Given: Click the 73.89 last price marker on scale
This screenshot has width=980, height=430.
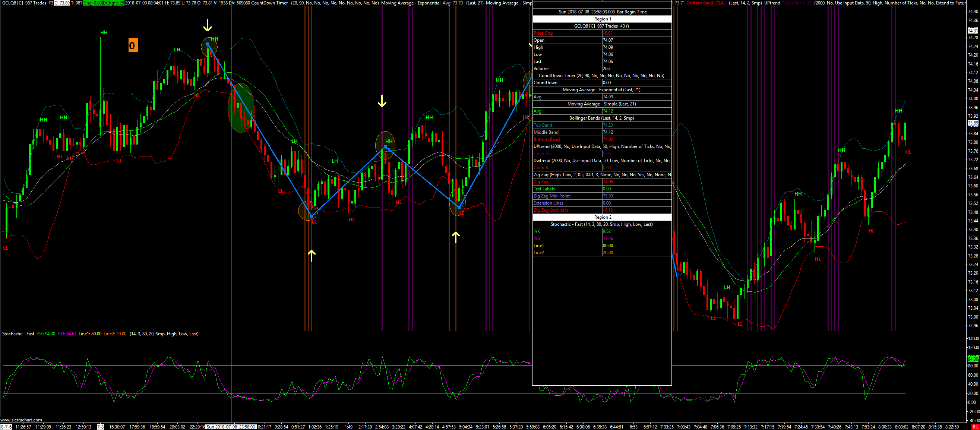Looking at the screenshot, I should pyautogui.click(x=973, y=123).
